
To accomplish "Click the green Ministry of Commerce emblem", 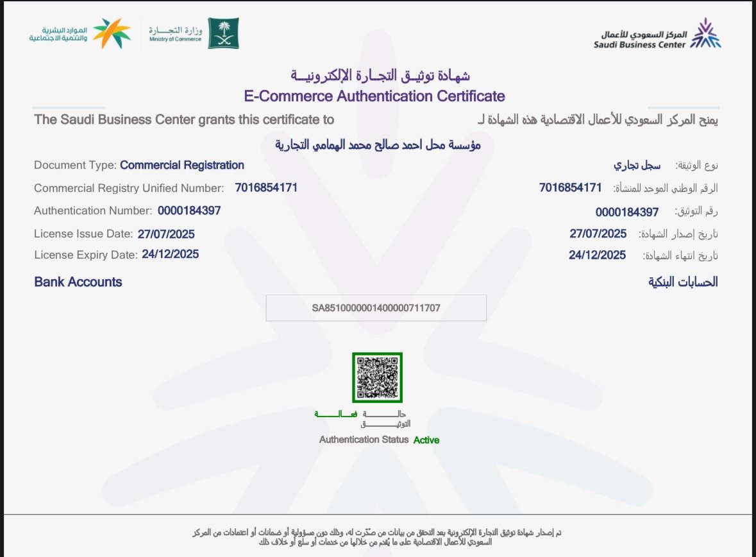I will pyautogui.click(x=223, y=33).
